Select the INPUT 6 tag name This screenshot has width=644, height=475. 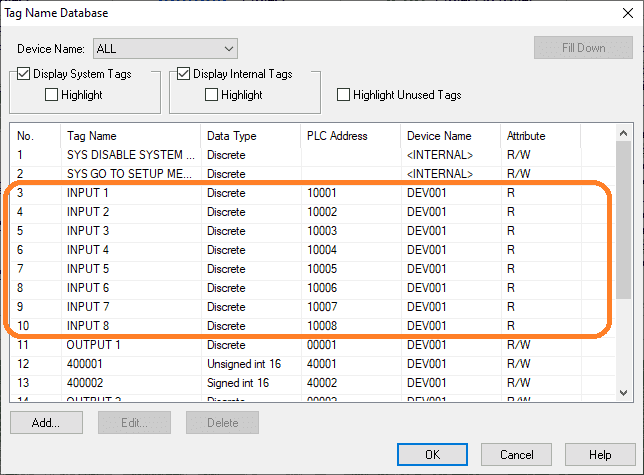pyautogui.click(x=88, y=288)
